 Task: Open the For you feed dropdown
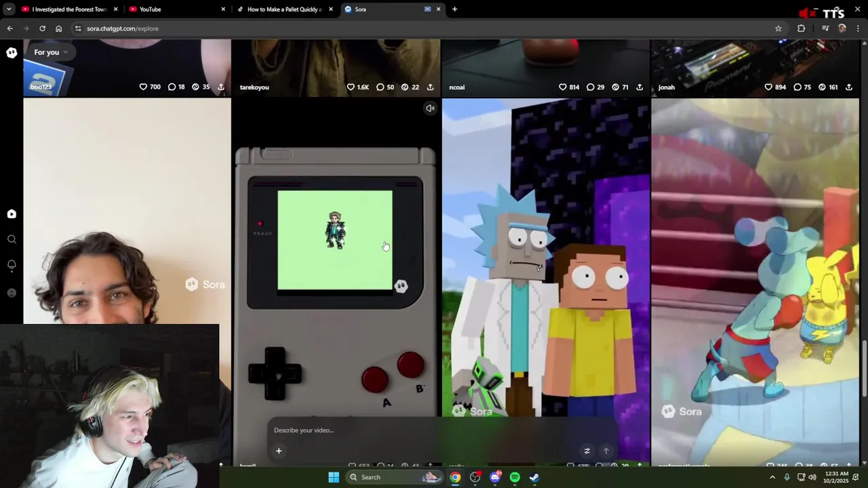(51, 52)
